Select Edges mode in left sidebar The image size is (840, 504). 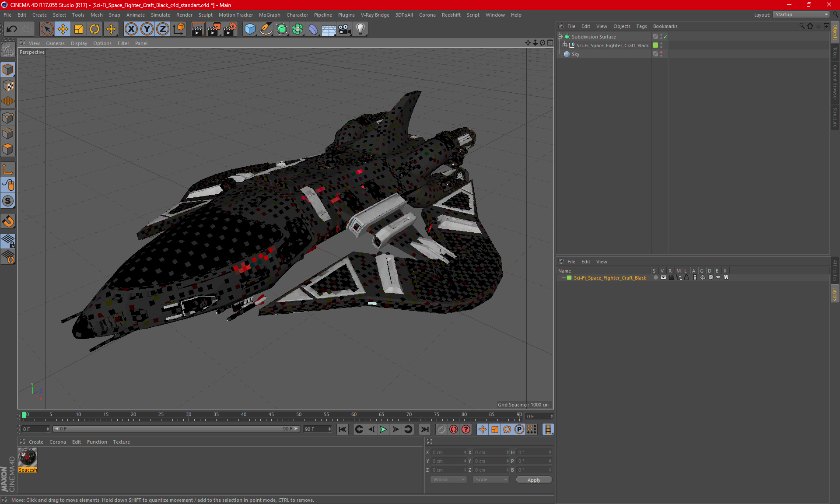coord(8,133)
